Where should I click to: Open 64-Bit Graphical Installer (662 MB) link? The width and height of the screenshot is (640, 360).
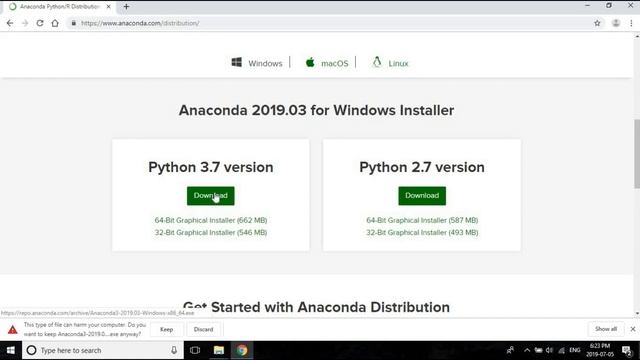211,220
